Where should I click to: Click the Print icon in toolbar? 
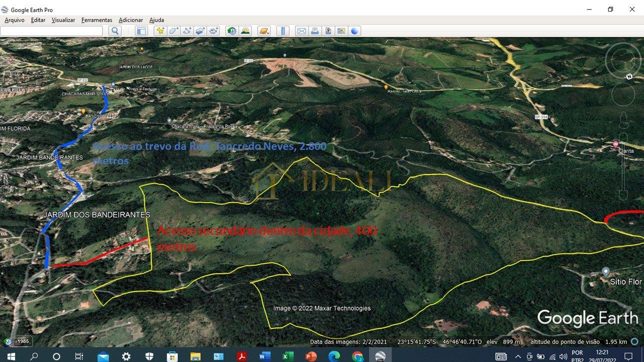(315, 31)
